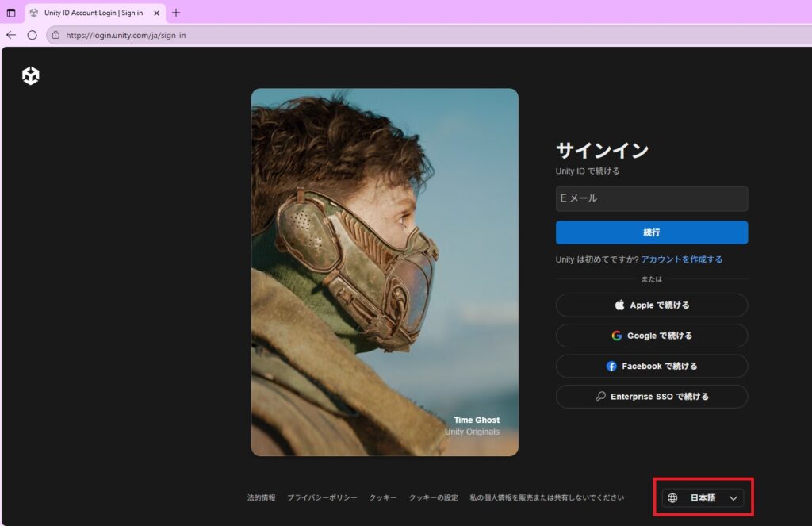Viewport: 812px width, 526px height.
Task: Open 私の個人情報を販売または共有しないでください link
Action: point(546,497)
